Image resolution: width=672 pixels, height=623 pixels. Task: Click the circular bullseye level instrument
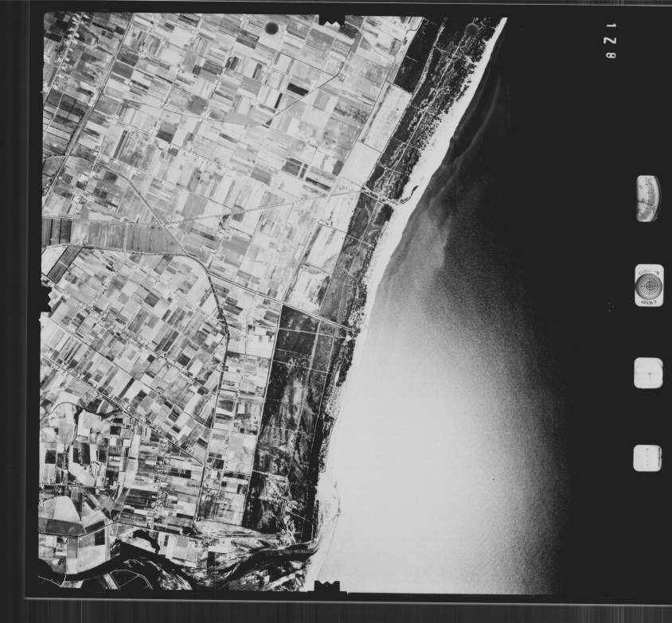point(649,285)
